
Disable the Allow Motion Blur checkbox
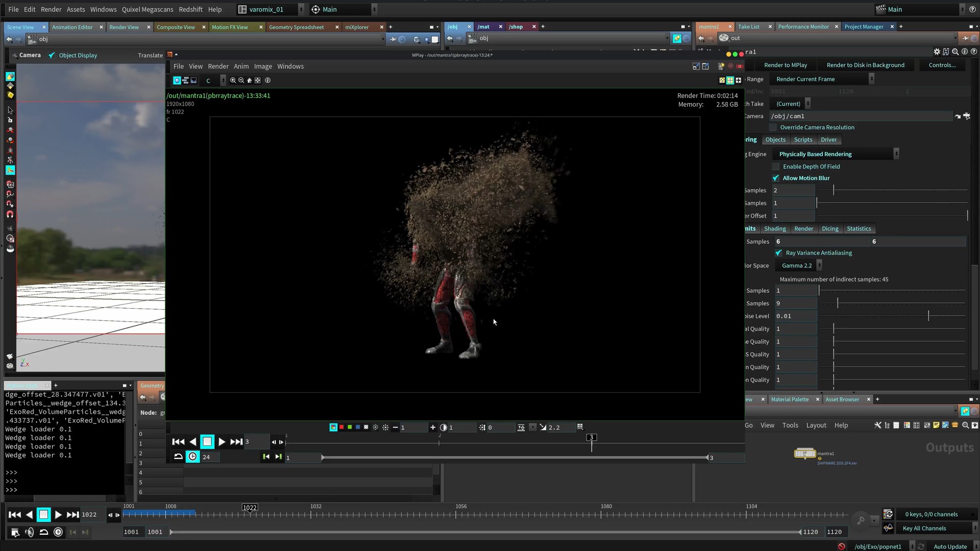click(x=776, y=178)
